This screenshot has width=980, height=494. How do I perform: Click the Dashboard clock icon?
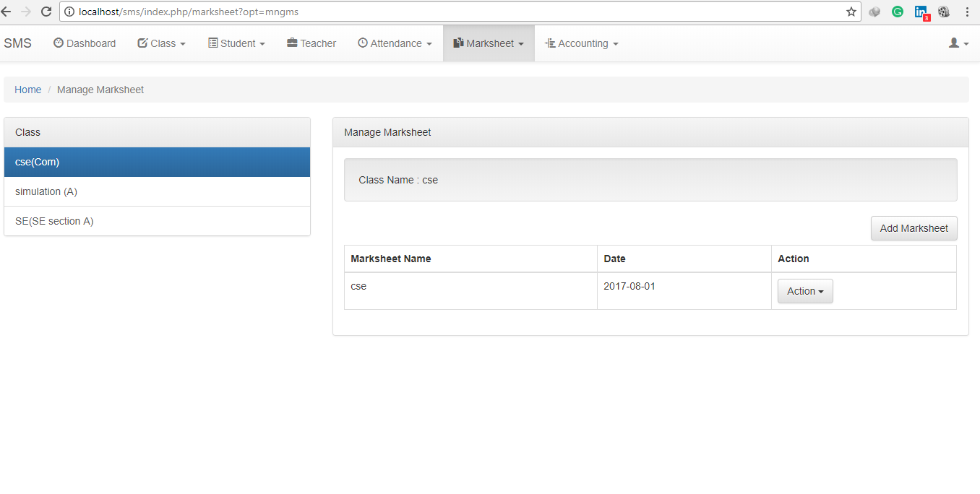(58, 43)
